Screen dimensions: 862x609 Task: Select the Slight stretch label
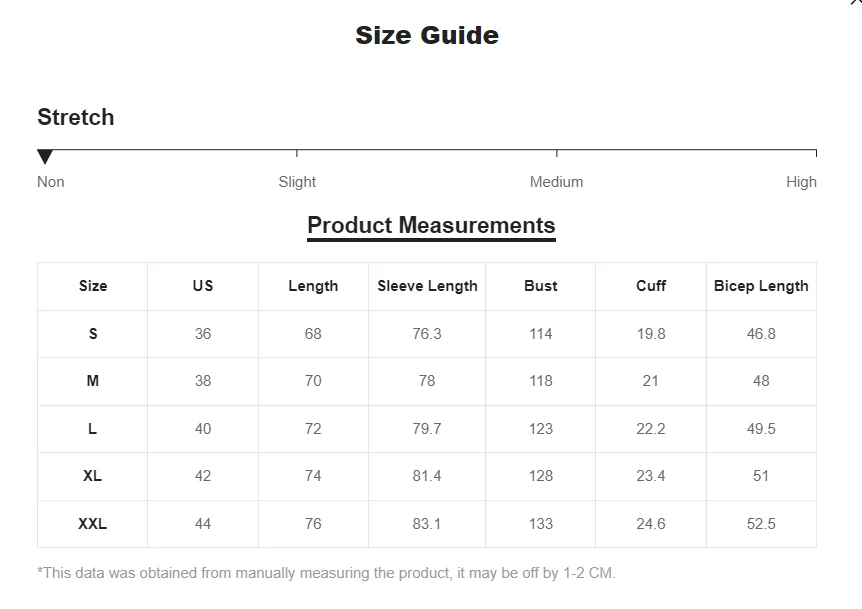pyautogui.click(x=297, y=182)
